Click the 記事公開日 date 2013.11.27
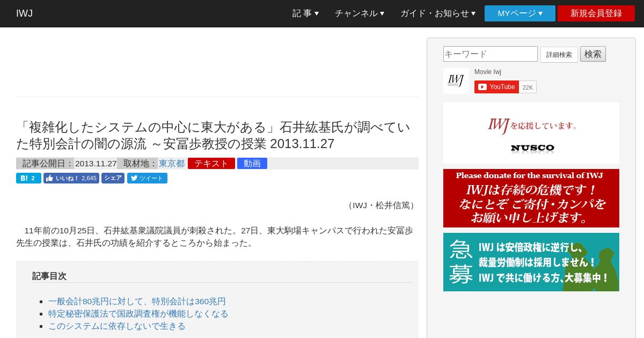 tap(96, 163)
